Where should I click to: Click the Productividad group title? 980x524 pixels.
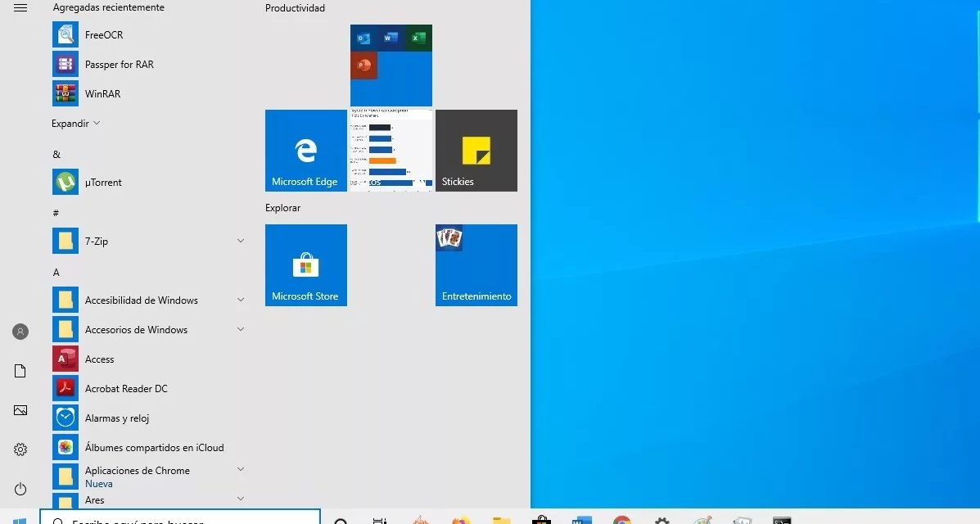[x=295, y=8]
